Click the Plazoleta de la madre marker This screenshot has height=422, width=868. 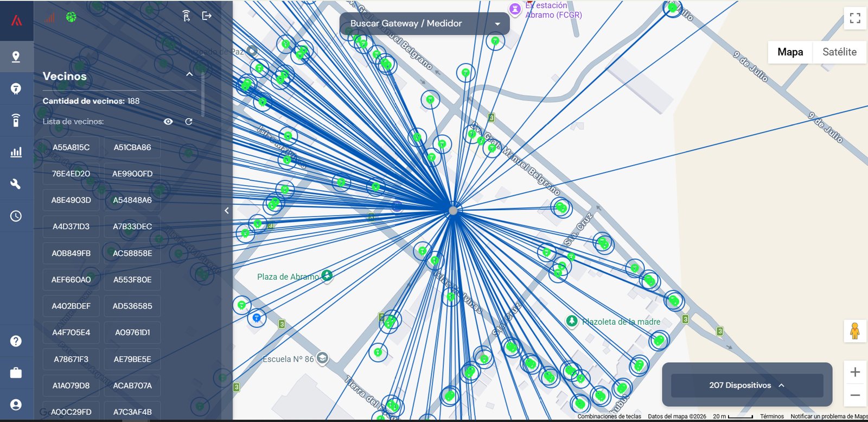tap(572, 321)
